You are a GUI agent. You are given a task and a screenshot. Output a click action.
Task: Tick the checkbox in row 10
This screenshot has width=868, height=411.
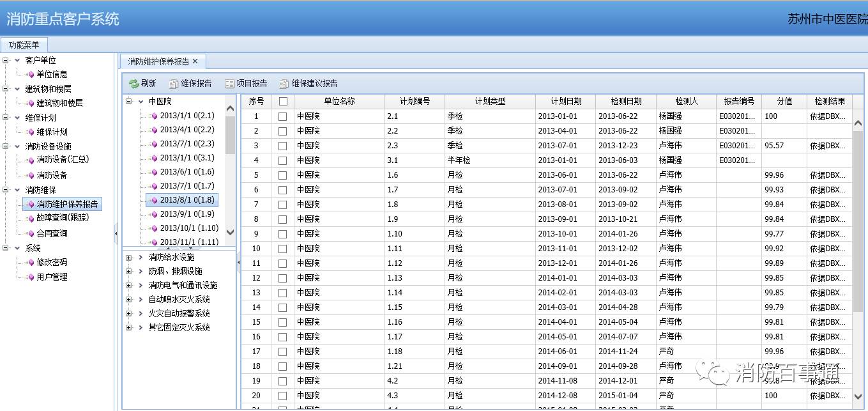tap(283, 249)
